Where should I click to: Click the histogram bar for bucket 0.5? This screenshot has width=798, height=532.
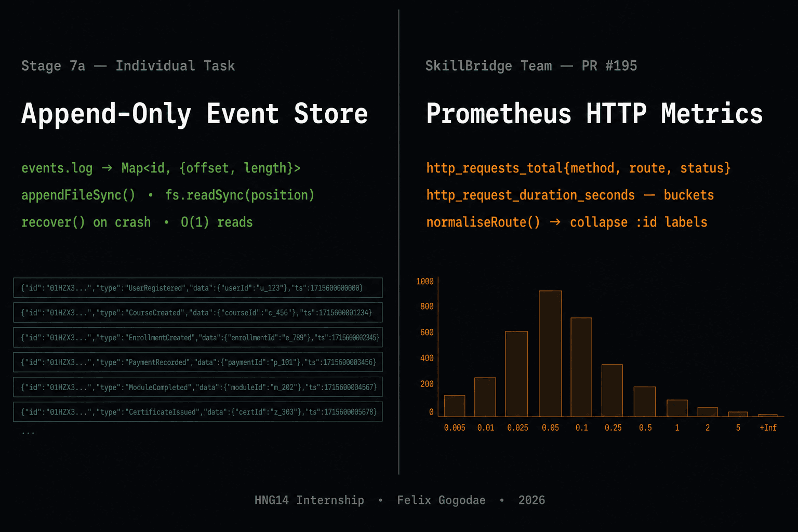[645, 402]
